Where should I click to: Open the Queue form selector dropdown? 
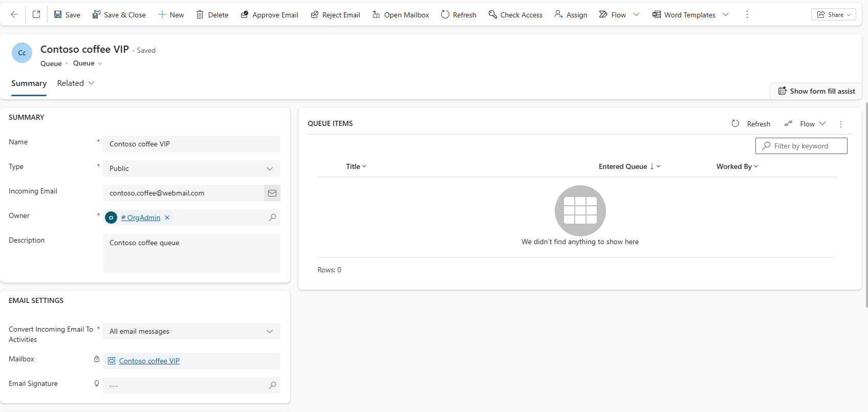pos(88,63)
